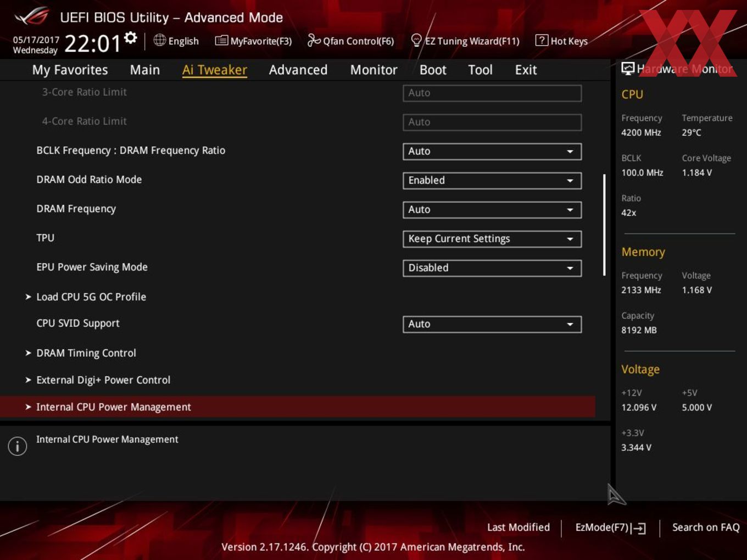Open BCLK Frequency : DRAM Frequency Ratio dropdown
The width and height of the screenshot is (747, 560).
[x=492, y=152]
